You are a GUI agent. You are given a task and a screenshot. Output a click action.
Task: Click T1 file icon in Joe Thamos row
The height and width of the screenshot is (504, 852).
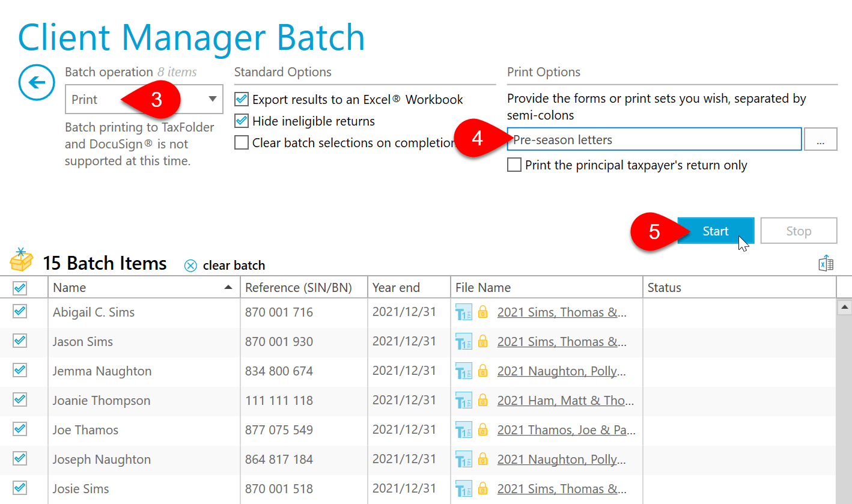coord(464,430)
